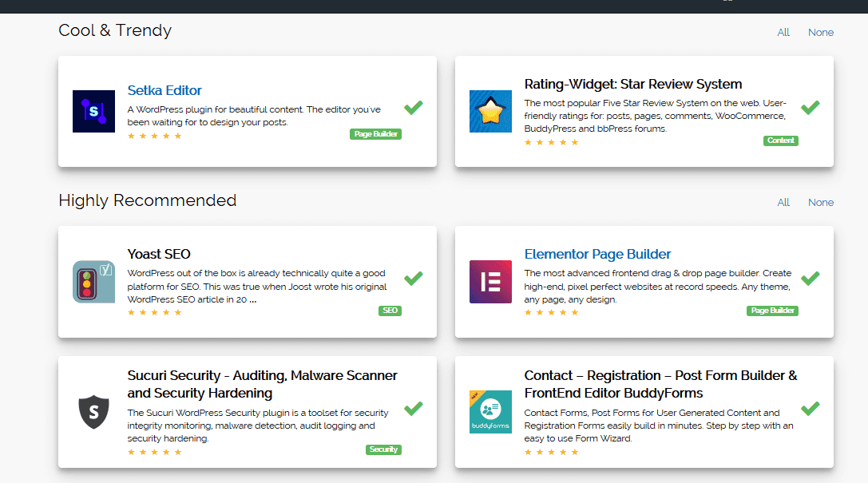868x483 pixels.
Task: Deselect the BuddyForms checkmark
Action: click(811, 408)
